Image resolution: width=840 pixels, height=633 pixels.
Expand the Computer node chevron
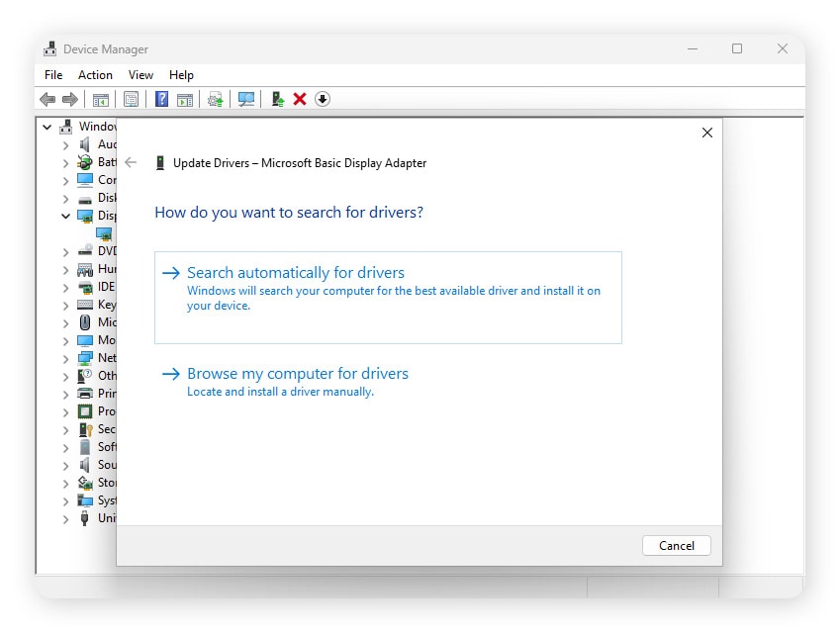65,180
